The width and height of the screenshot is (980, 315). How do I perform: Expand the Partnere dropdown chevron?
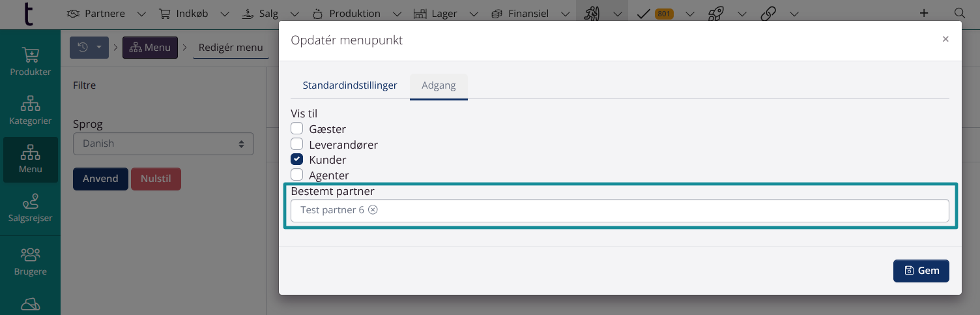click(141, 14)
